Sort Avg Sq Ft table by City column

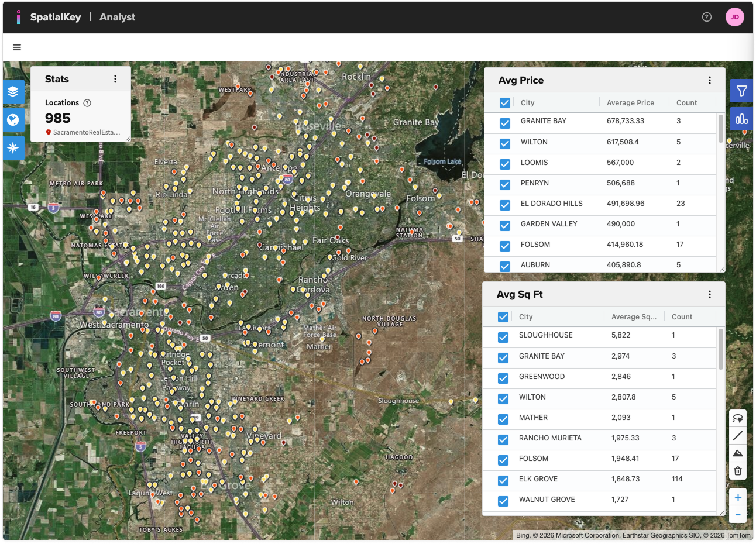(525, 317)
